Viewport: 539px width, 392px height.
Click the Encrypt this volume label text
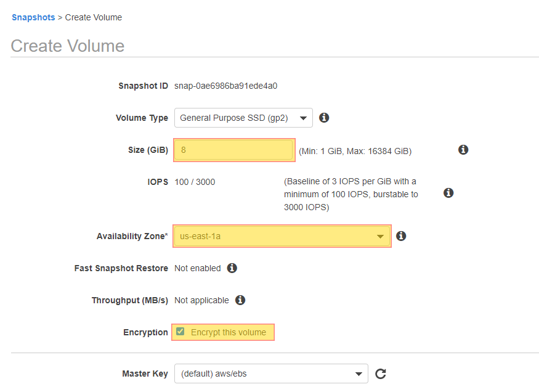[229, 332]
